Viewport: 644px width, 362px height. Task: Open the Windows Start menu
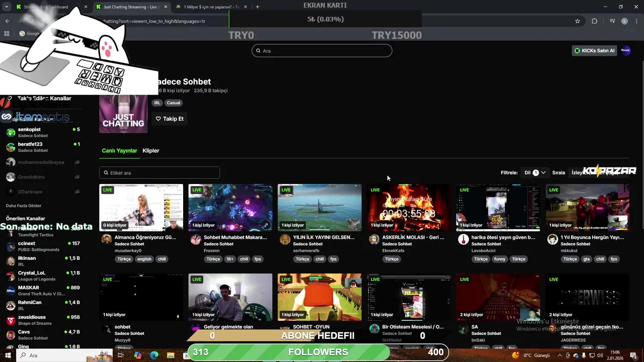coord(8,355)
